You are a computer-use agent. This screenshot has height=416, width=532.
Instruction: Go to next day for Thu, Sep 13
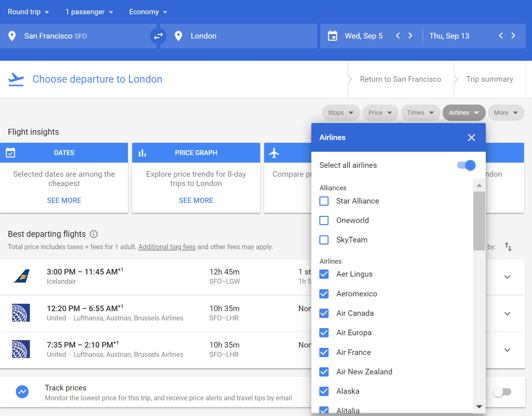[513, 36]
